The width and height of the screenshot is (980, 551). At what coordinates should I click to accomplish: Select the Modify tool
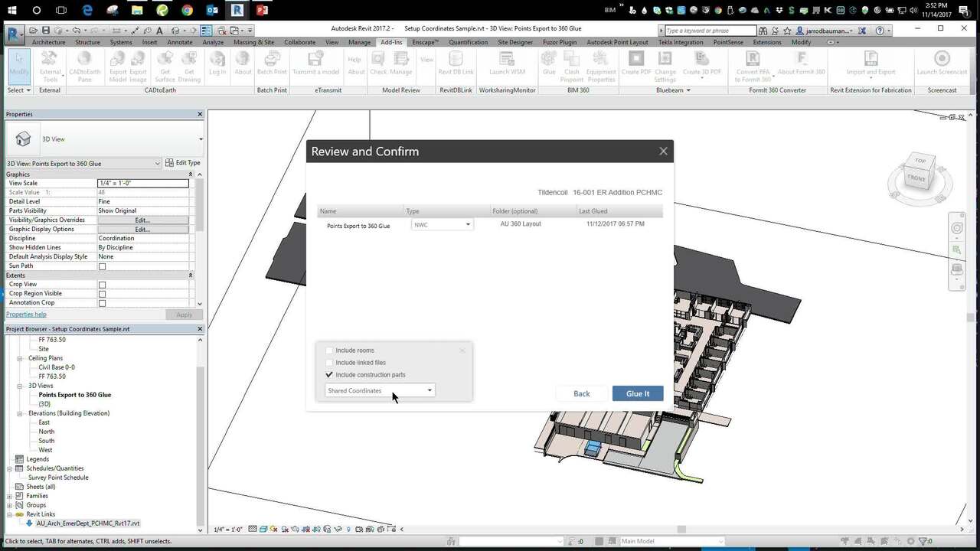tap(19, 65)
